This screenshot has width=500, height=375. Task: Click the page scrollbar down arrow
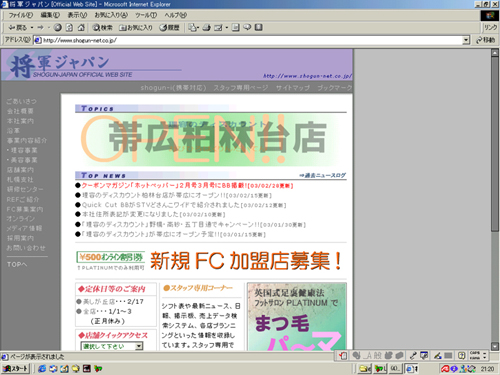495,346
